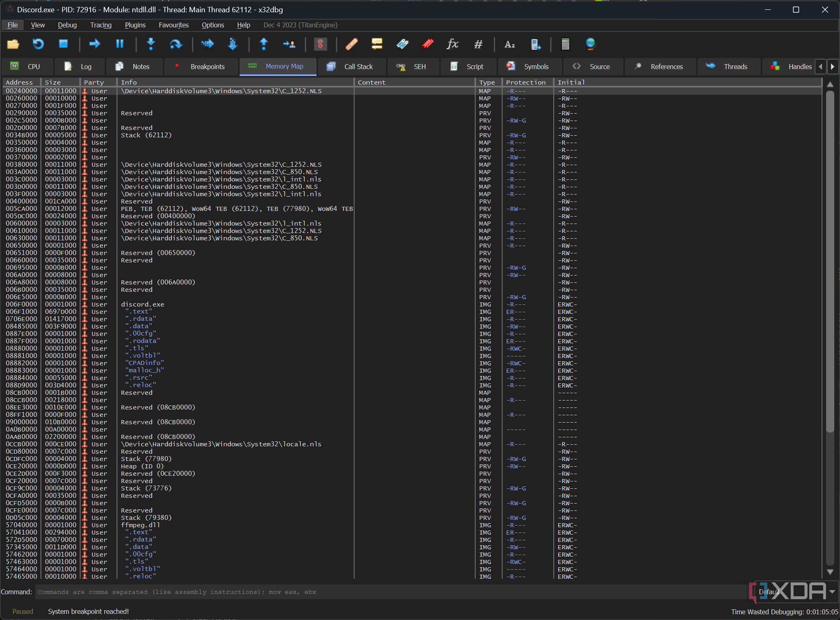This screenshot has height=620, width=840.
Task: Open the File menu
Action: click(13, 25)
